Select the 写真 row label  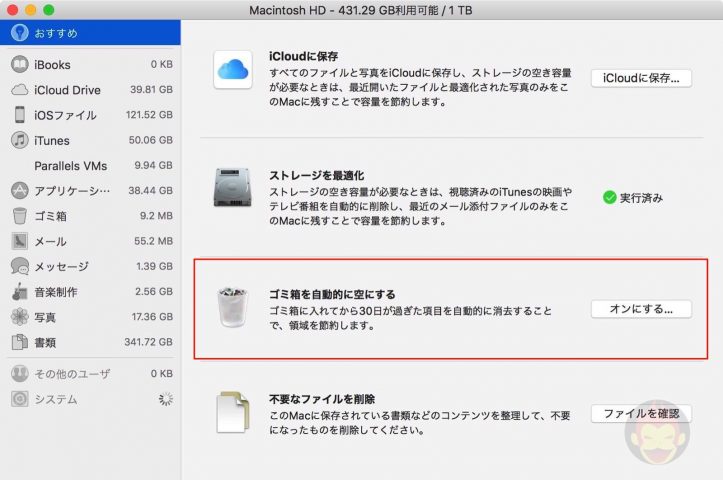point(45,317)
